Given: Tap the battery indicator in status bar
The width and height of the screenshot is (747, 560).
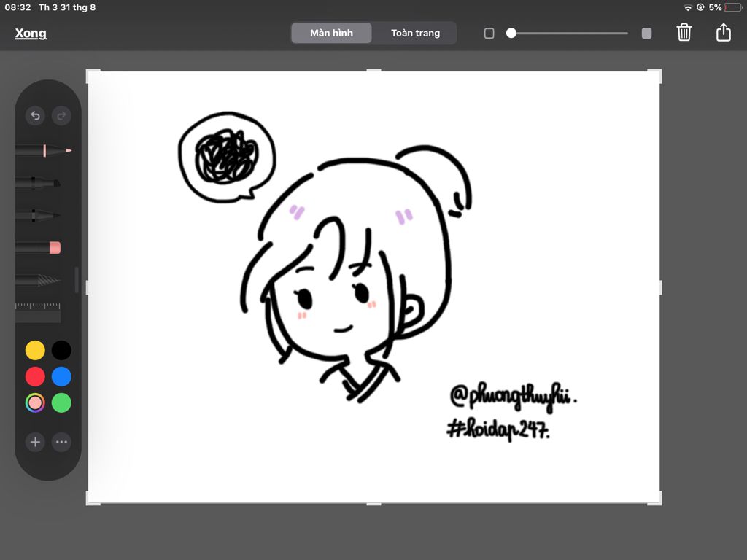Looking at the screenshot, I should [733, 7].
